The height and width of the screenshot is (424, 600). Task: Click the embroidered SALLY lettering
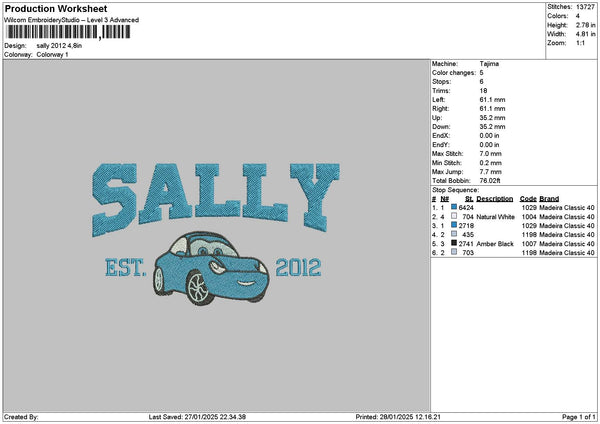click(x=216, y=199)
